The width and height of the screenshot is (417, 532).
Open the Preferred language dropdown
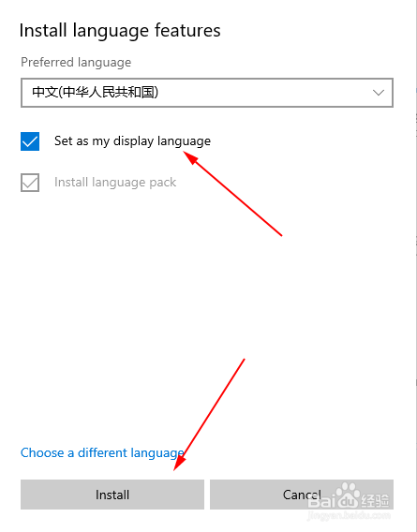(207, 93)
